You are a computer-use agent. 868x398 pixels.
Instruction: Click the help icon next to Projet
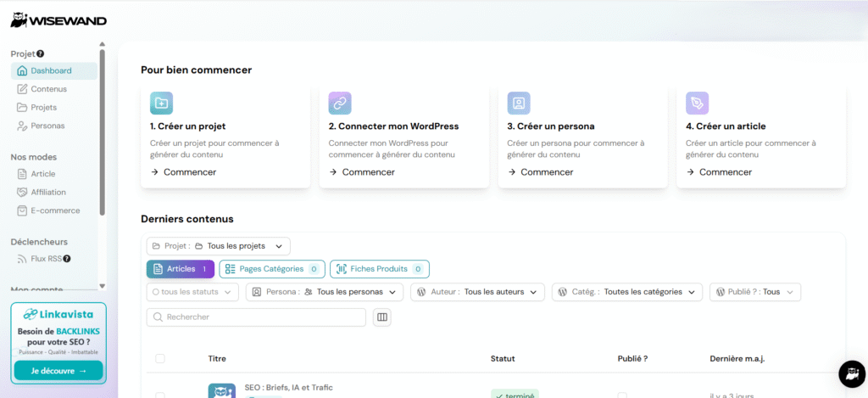tap(41, 53)
